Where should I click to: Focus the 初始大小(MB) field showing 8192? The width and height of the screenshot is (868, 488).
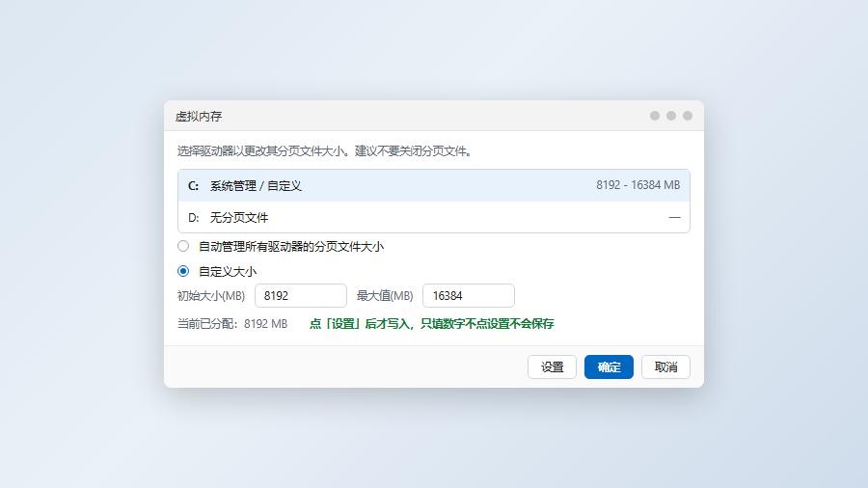(x=301, y=295)
